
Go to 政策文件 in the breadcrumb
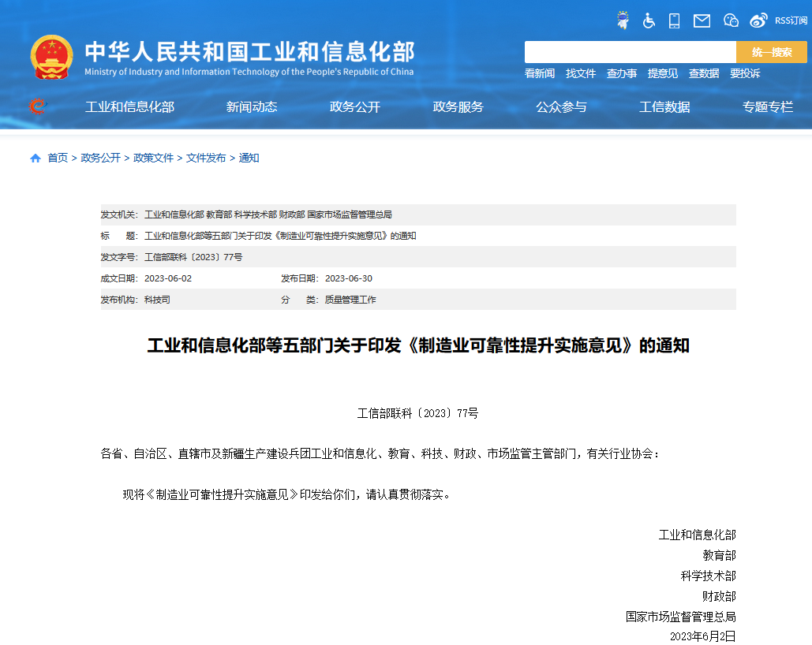(153, 158)
